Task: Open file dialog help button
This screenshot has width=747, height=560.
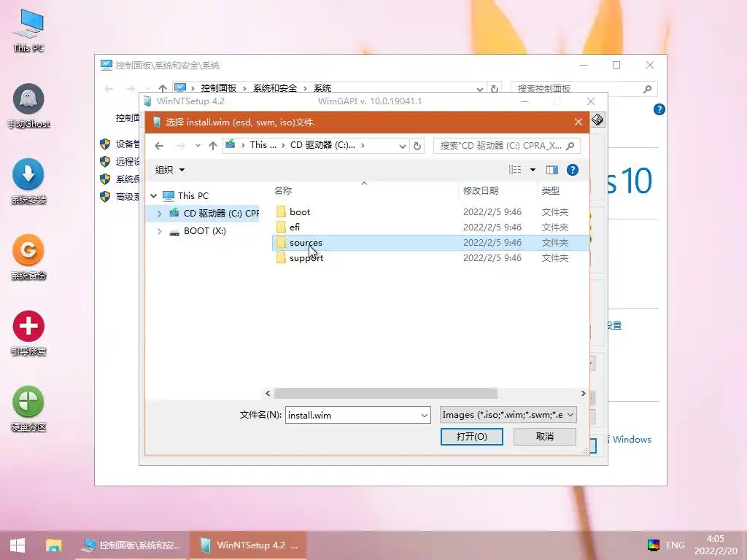Action: pyautogui.click(x=573, y=169)
